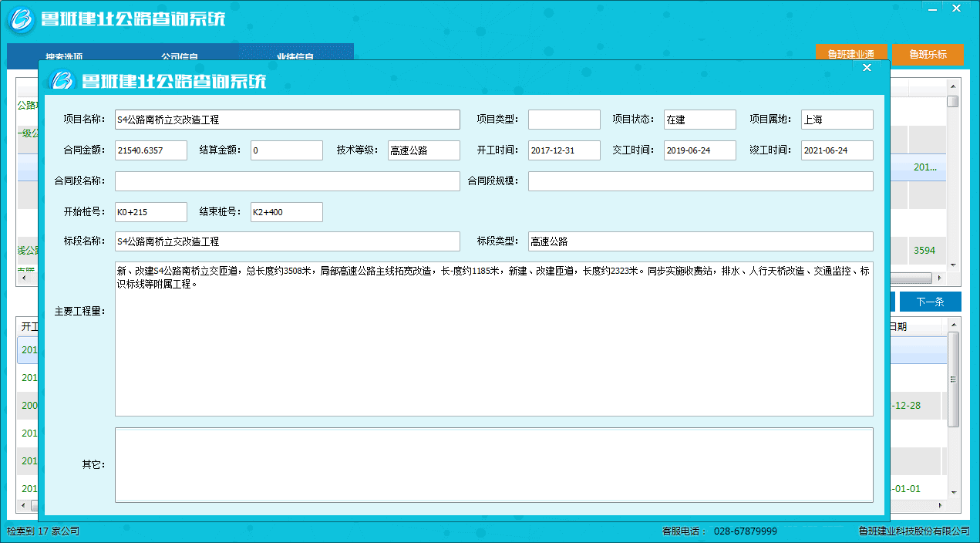The height and width of the screenshot is (543, 980).
Task: Click into the 其它 text box
Action: click(493, 464)
